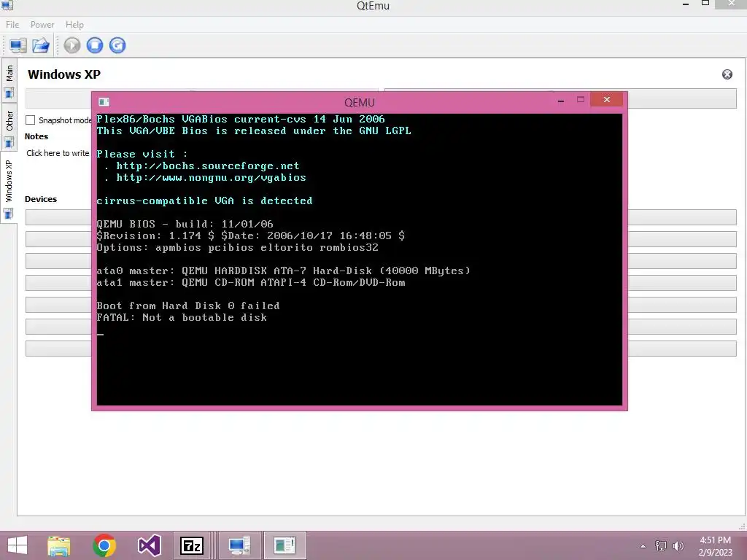Open 7-Zip from the taskbar
Screen dimensions: 747x560
[x=192, y=545]
